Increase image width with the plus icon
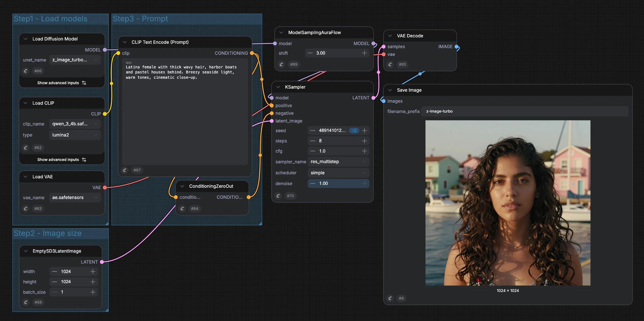 93,271
